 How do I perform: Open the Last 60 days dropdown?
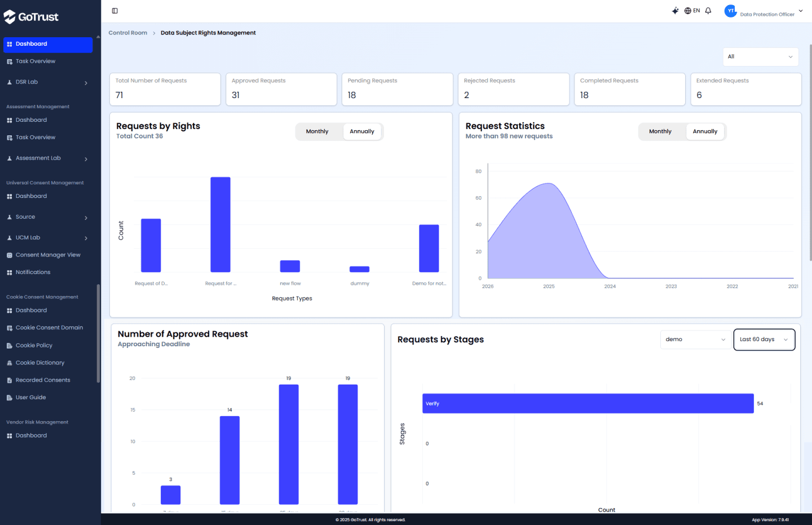pos(764,339)
